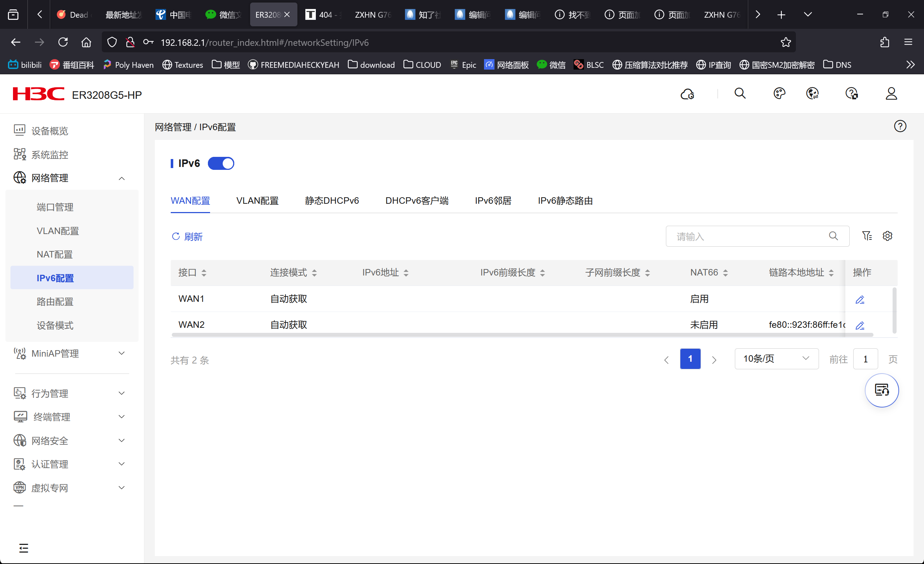Click the floating support chat icon

click(881, 390)
